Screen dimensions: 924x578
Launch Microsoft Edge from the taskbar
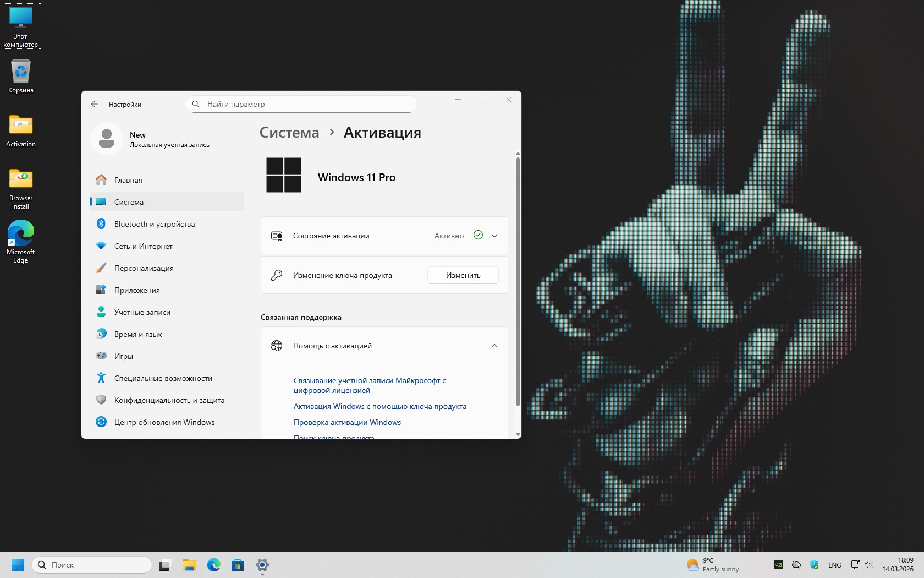tap(213, 565)
